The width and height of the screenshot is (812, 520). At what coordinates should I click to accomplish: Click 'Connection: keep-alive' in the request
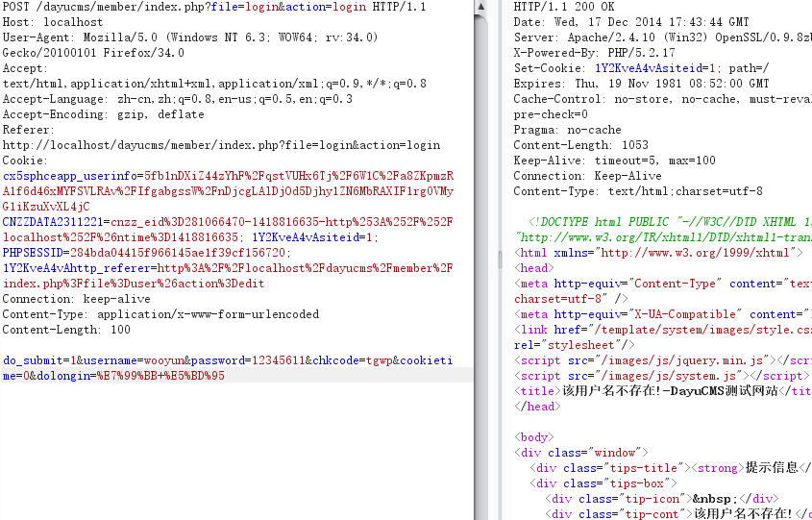[x=77, y=299]
